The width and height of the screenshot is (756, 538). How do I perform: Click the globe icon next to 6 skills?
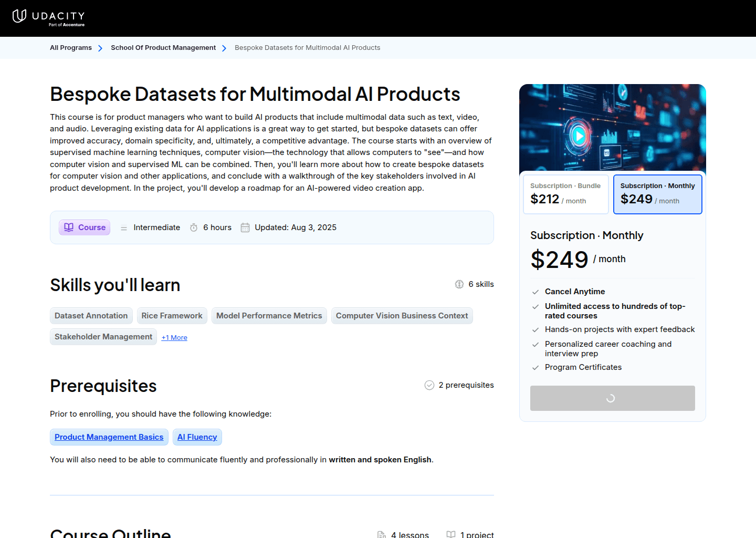[x=459, y=284]
